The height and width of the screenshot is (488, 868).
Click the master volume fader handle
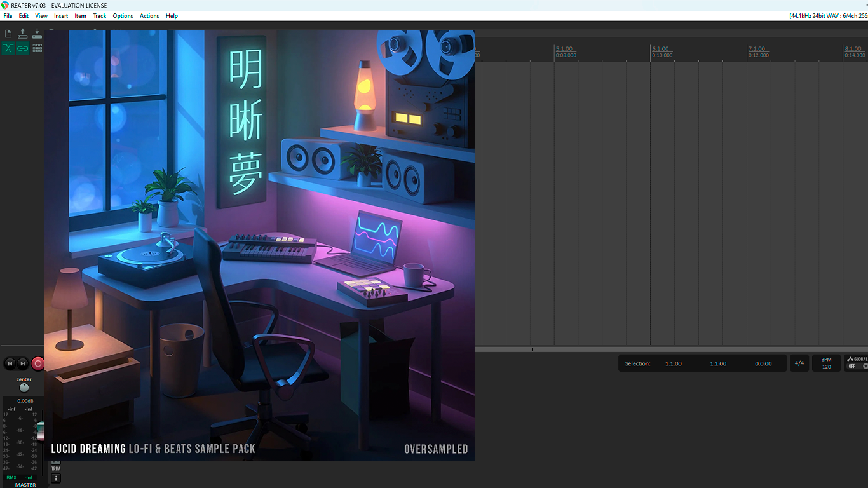41,431
